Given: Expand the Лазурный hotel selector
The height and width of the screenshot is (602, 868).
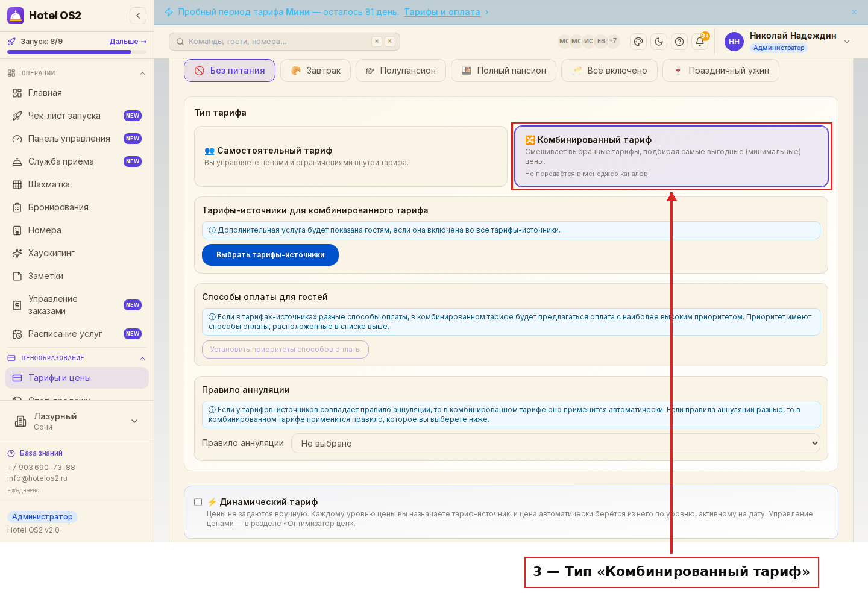Looking at the screenshot, I should click(x=77, y=421).
